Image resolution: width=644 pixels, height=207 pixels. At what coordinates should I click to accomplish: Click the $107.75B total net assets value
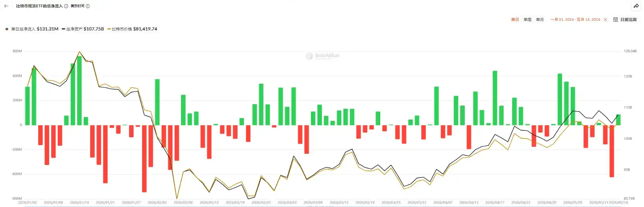click(94, 29)
